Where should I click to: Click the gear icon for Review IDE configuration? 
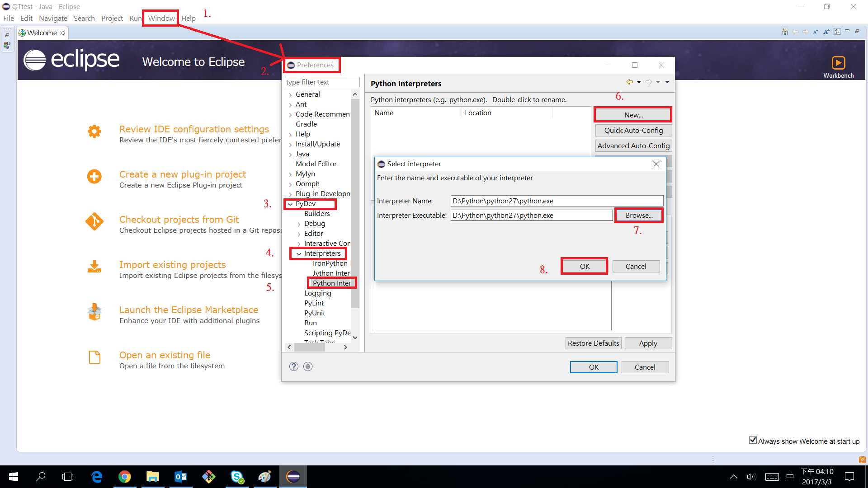[94, 131]
